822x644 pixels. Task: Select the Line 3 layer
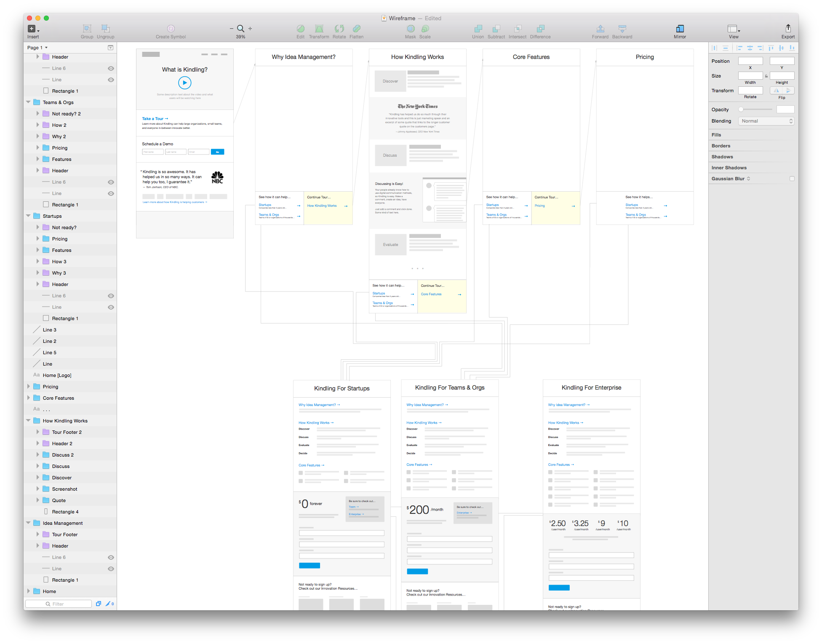49,330
